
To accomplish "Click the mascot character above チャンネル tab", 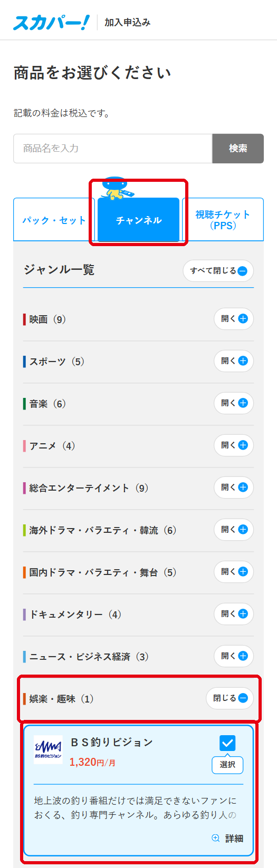I will coord(116,188).
